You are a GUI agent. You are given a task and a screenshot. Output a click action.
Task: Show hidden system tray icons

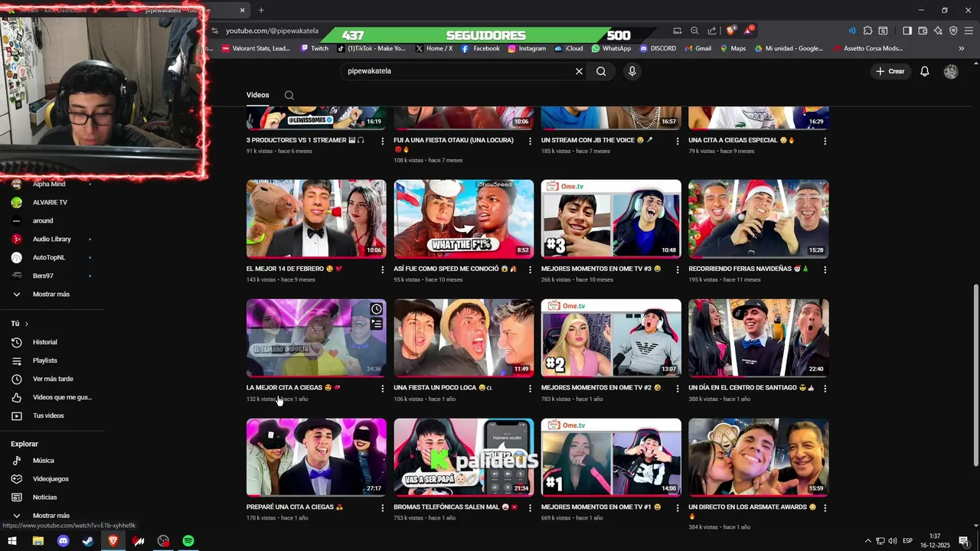coord(867,541)
